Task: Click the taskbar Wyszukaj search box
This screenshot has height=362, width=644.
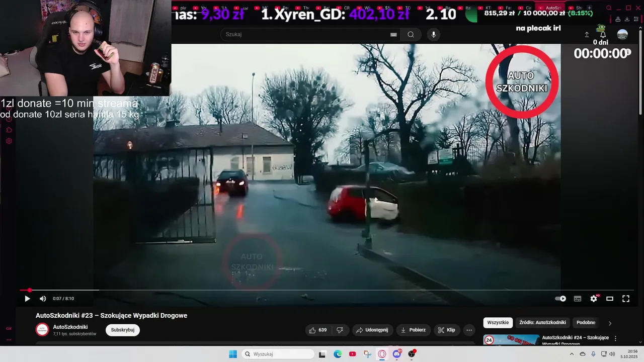Action: [x=278, y=354]
